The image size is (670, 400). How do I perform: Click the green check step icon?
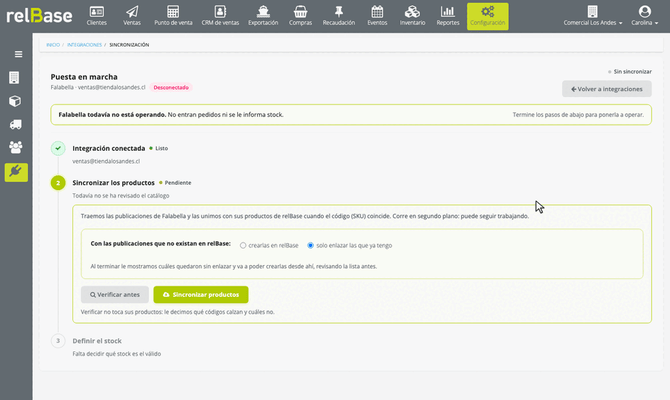pyautogui.click(x=58, y=148)
